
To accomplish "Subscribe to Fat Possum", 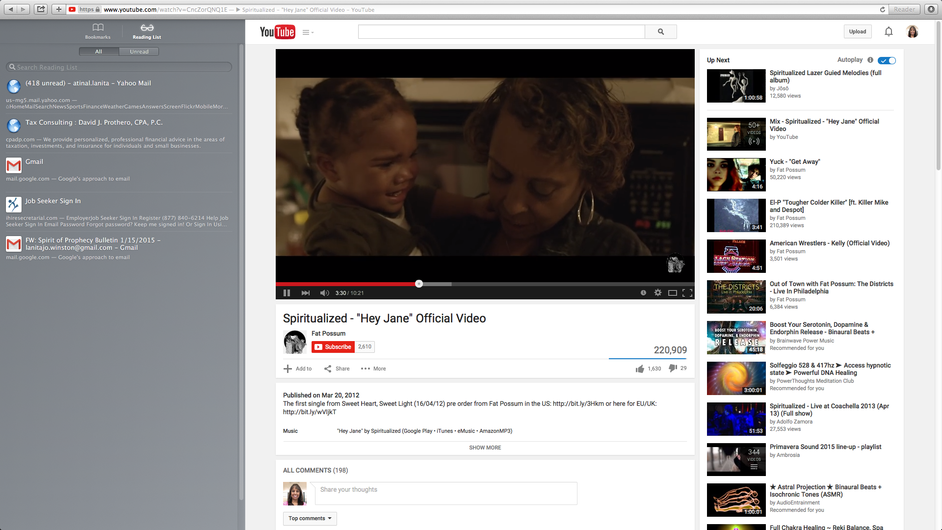I will 333,347.
